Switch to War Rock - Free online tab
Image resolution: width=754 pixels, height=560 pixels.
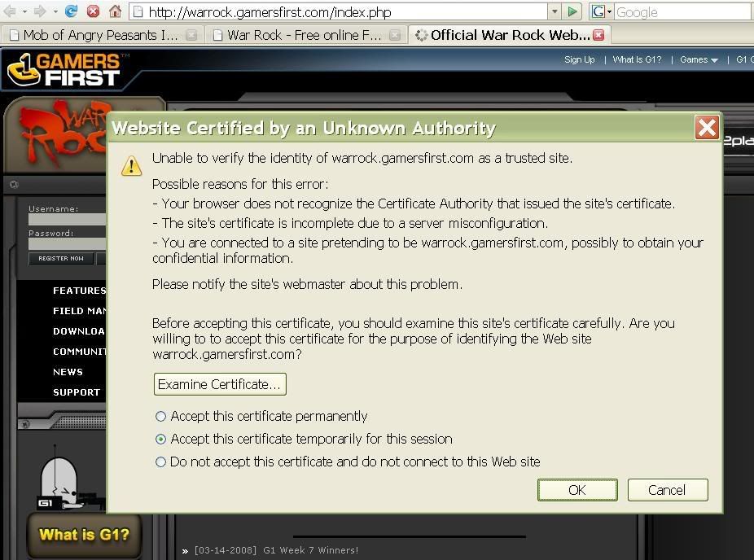click(297, 35)
